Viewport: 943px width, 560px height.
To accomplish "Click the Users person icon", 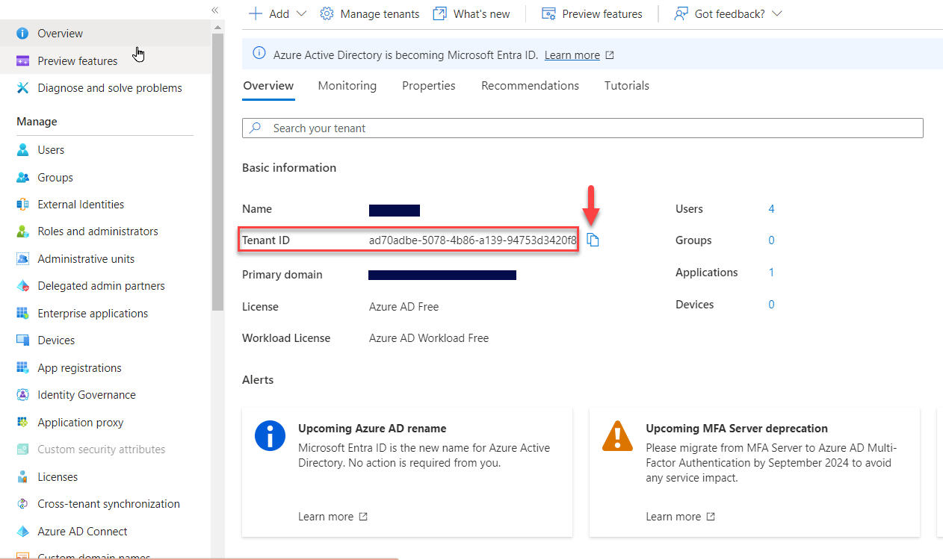I will tap(22, 150).
